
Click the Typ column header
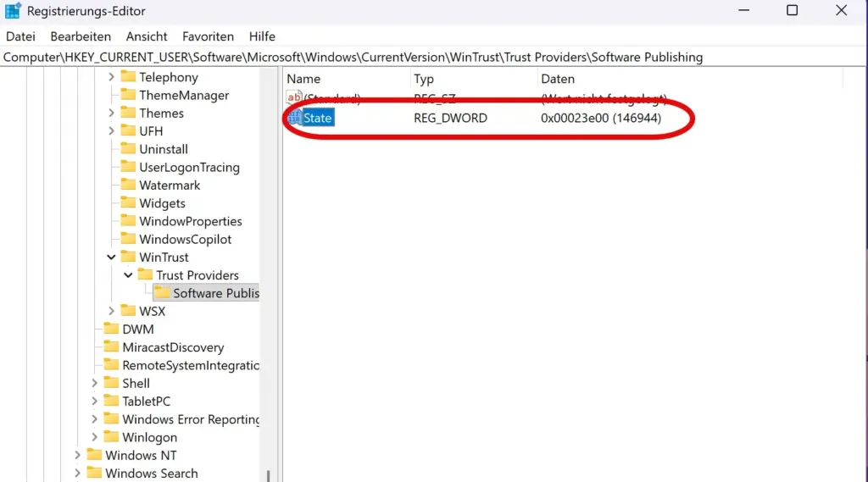tap(474, 79)
